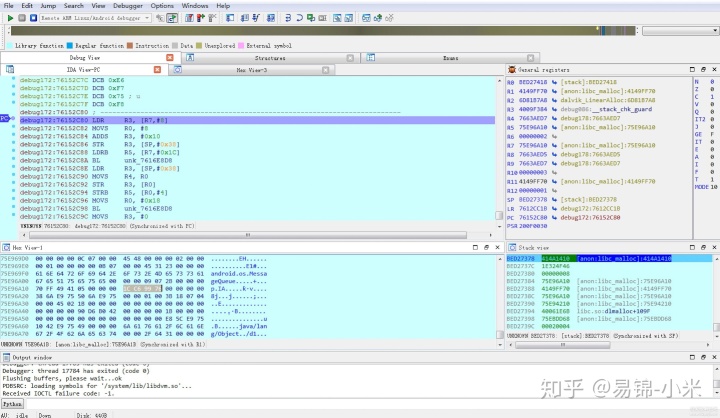This screenshot has width=720, height=418.
Task: Click the android.os.Messa text in hex view
Action: [239, 274]
